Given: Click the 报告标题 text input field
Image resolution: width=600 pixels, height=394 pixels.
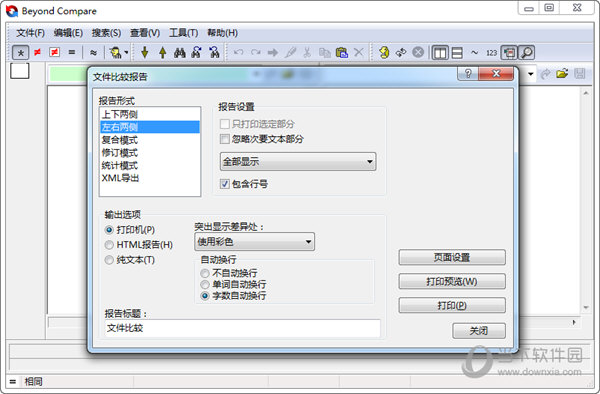Looking at the screenshot, I should [242, 328].
